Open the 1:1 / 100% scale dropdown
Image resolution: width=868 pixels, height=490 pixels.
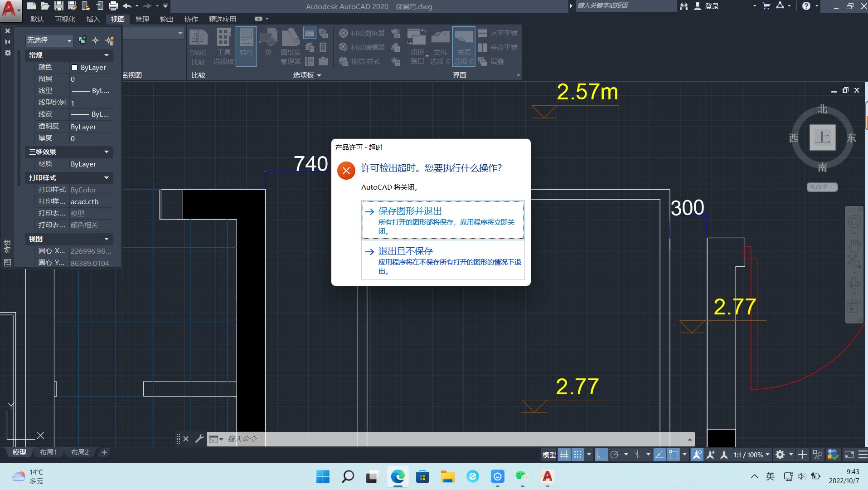click(x=751, y=454)
